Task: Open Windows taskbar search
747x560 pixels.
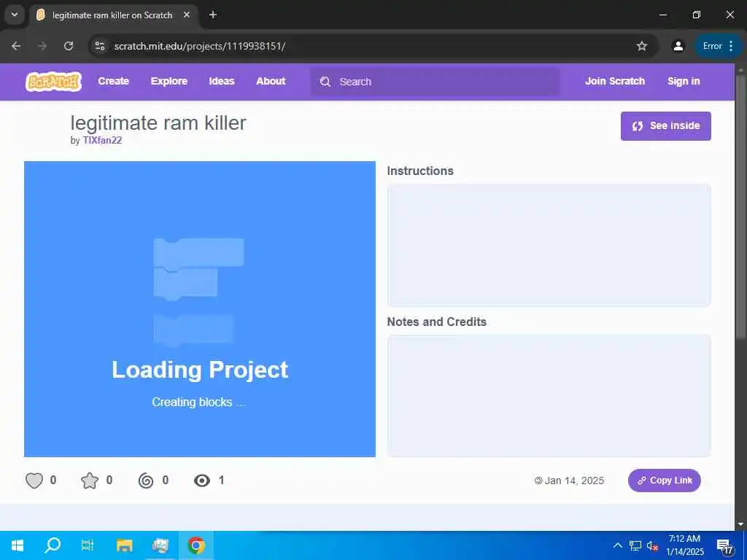Action: [x=53, y=545]
